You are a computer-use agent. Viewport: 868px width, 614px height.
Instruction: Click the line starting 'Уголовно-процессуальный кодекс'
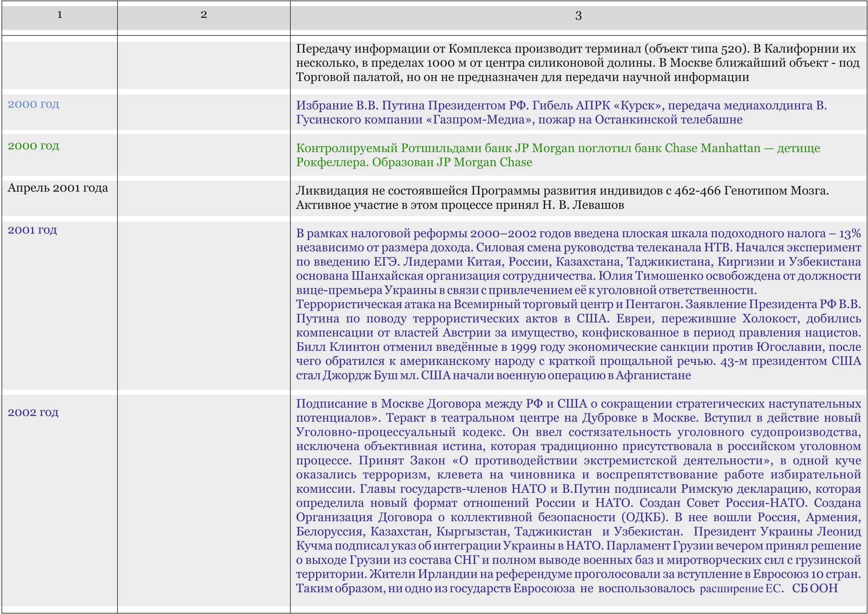click(x=579, y=432)
